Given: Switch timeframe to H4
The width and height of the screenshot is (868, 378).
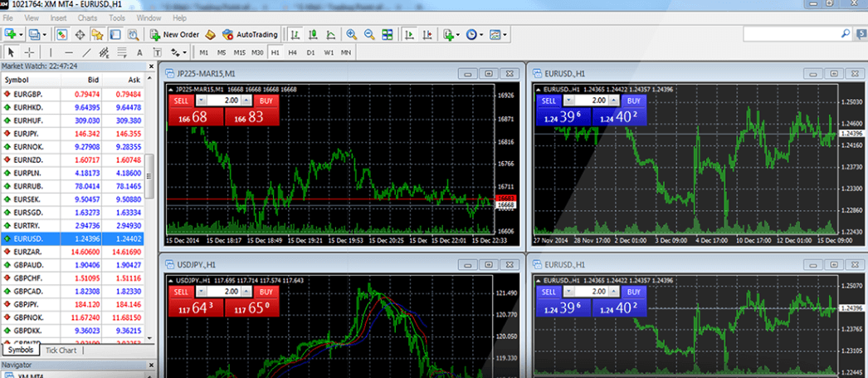Looking at the screenshot, I should 293,52.
